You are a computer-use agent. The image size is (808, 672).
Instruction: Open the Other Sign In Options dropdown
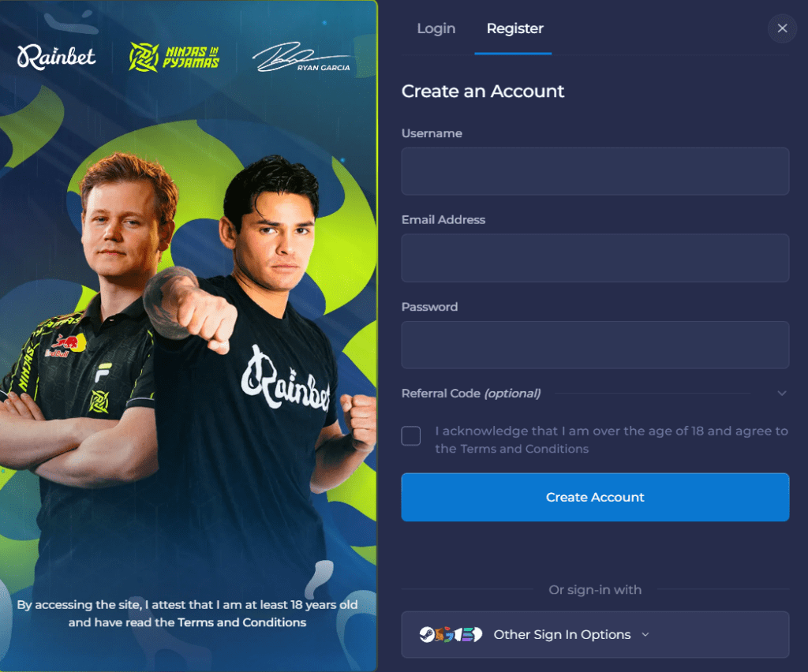(595, 634)
